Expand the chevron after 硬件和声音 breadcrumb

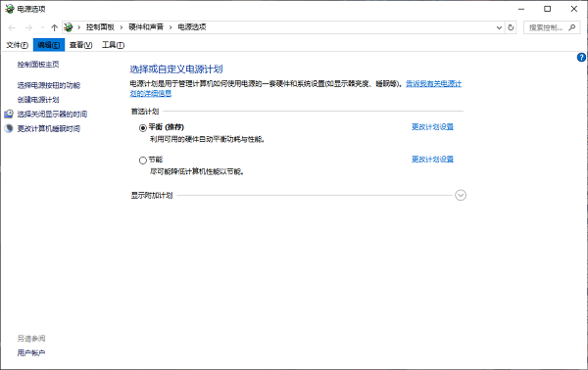[171, 27]
